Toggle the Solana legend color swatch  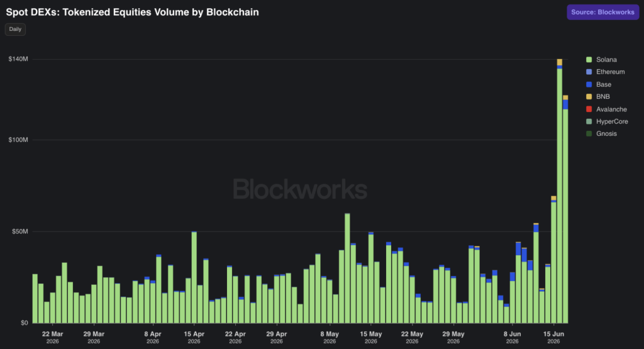(x=589, y=60)
